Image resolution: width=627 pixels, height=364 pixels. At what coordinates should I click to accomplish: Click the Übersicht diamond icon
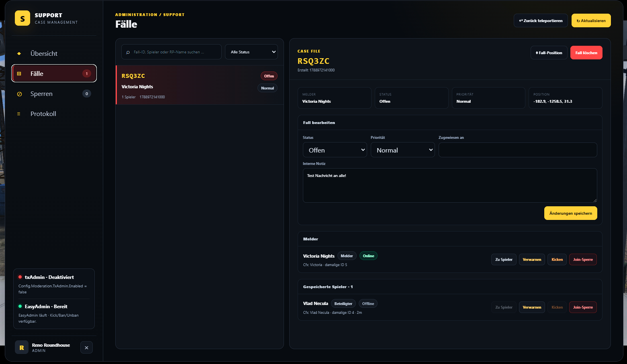point(19,53)
